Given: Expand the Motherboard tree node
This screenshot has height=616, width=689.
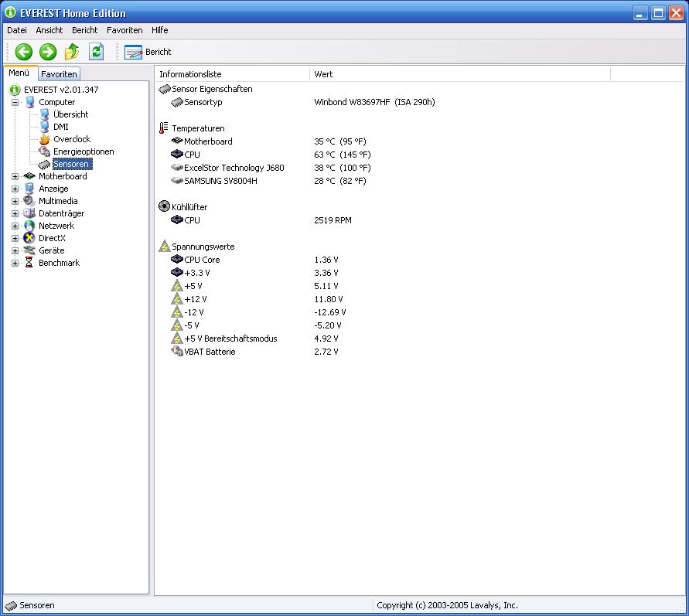Looking at the screenshot, I should click(15, 176).
